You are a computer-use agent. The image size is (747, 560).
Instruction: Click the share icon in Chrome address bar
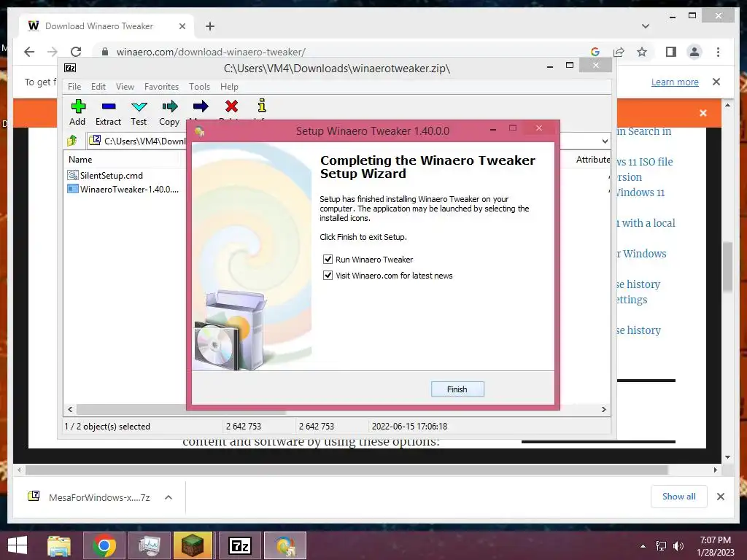(619, 52)
